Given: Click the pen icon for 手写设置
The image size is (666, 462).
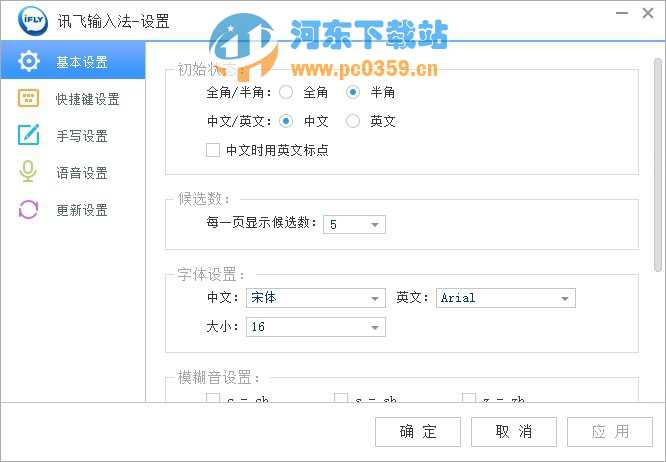Looking at the screenshot, I should (x=28, y=135).
